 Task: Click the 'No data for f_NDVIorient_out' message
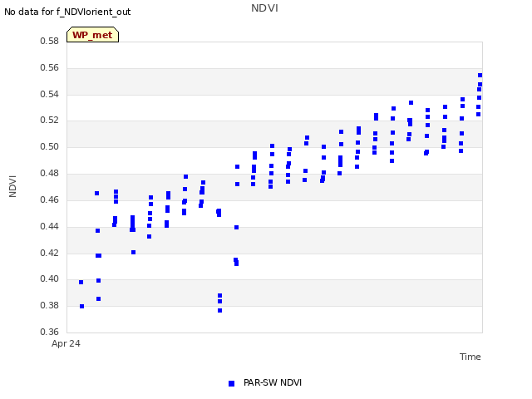[x=67, y=12]
